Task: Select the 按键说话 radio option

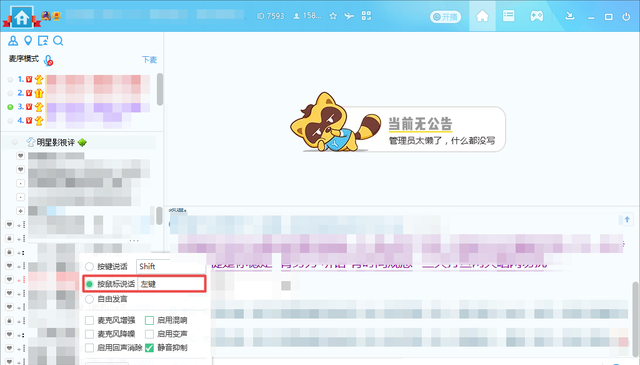Action: (x=89, y=267)
